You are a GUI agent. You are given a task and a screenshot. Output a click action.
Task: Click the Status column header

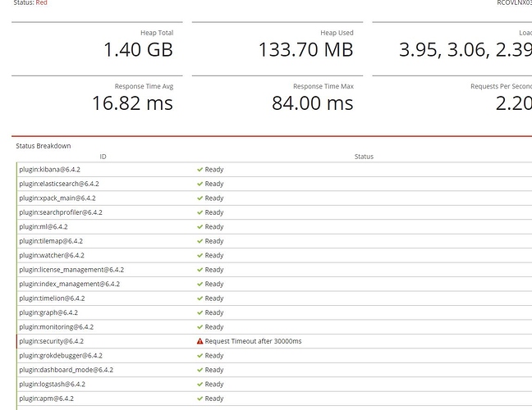pos(364,157)
